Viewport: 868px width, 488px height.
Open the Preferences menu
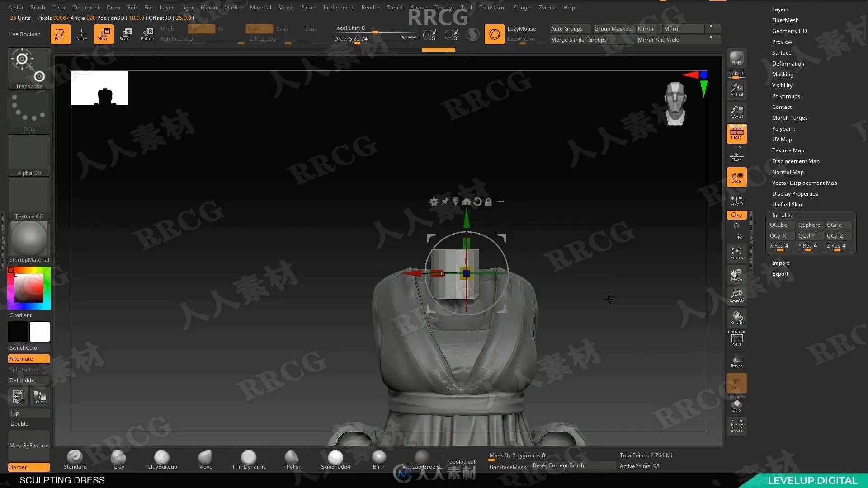[339, 7]
